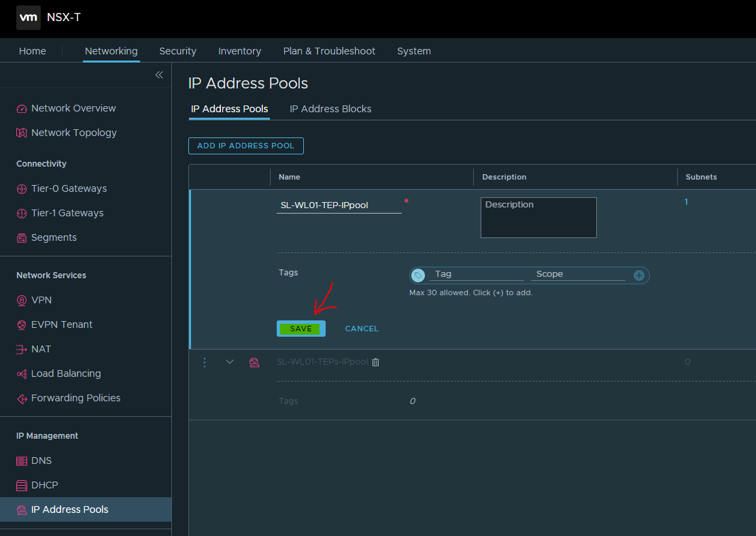Click the SL-WL01-TEPs-IPpool row name
The image size is (756, 536).
point(322,362)
